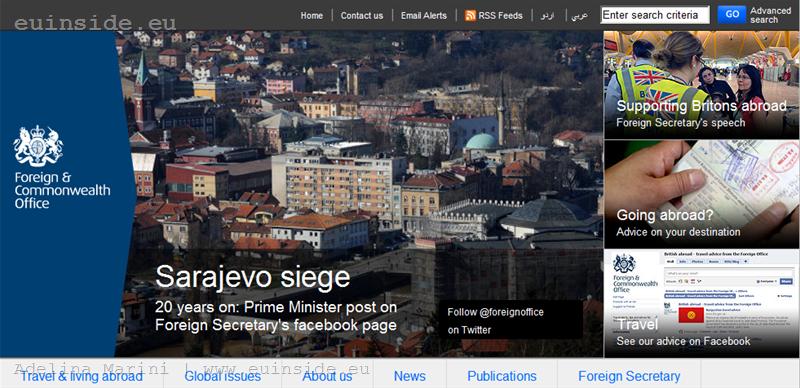The image size is (800, 388).
Task: Click the RSS Feeds orange icon
Action: (x=470, y=15)
